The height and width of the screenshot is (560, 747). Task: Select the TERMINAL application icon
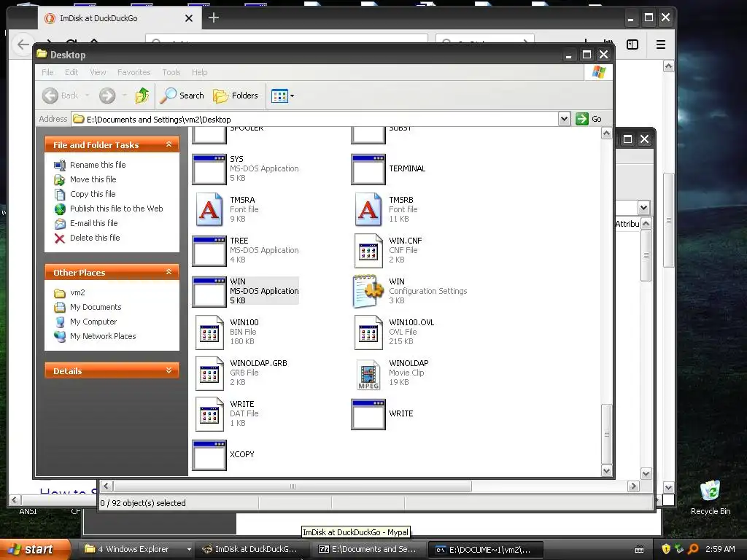[x=368, y=169]
